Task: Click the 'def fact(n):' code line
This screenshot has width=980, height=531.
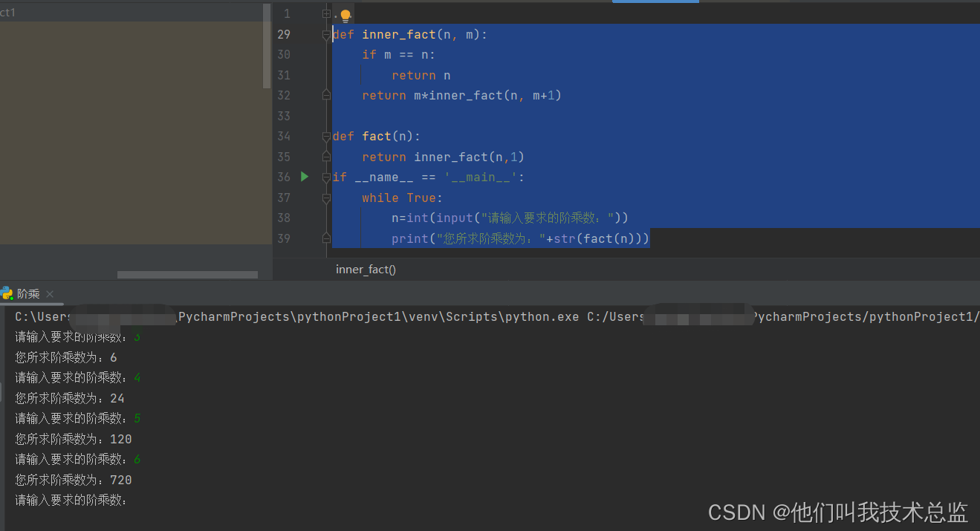Action: pos(376,136)
